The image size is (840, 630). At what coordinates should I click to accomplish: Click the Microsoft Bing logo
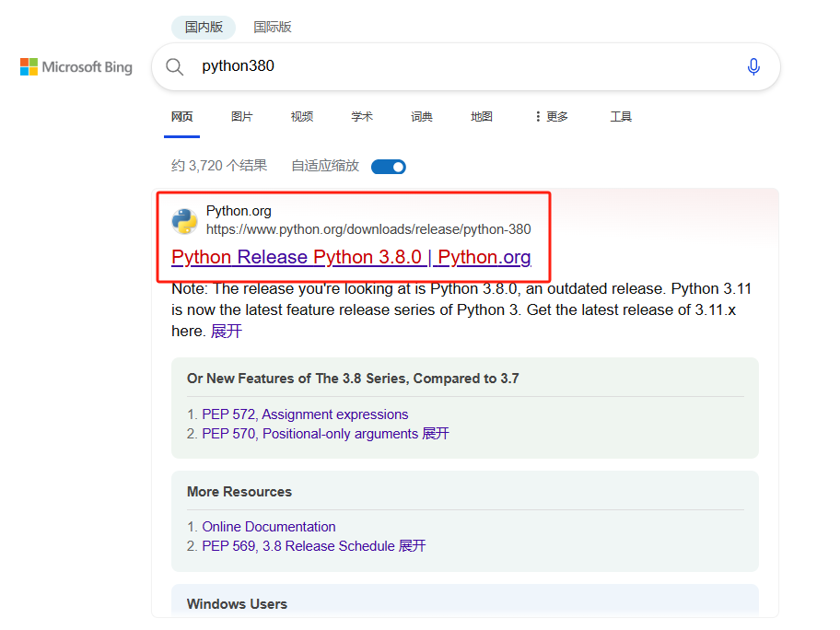pyautogui.click(x=76, y=67)
